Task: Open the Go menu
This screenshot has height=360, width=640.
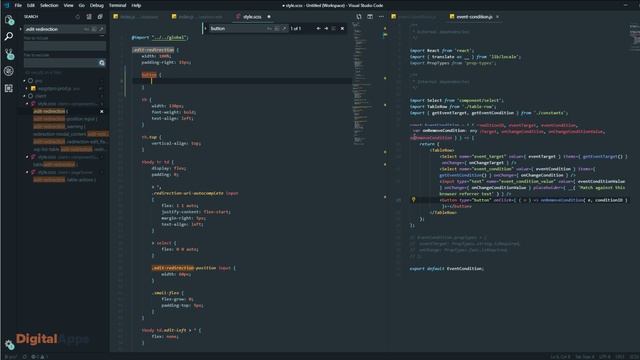Action: [82, 5]
